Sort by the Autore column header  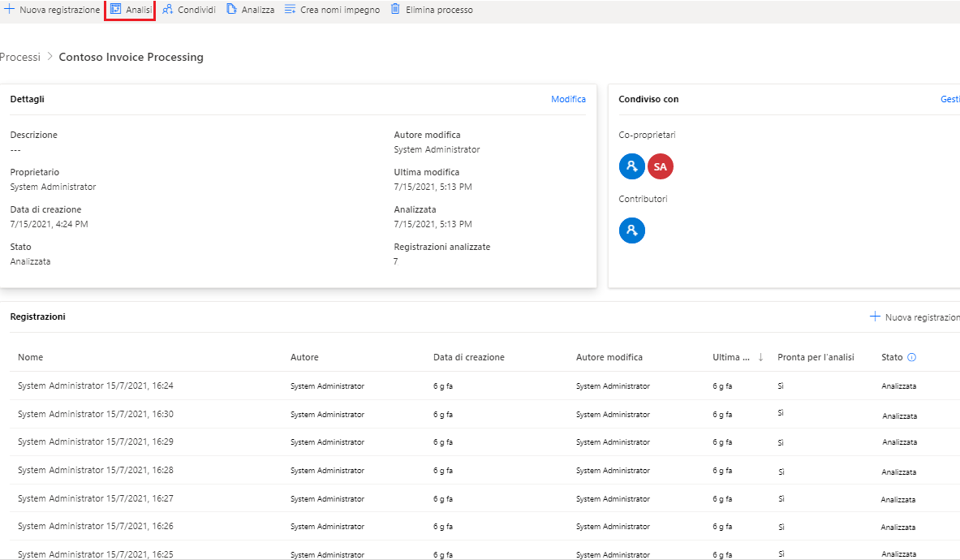point(304,357)
